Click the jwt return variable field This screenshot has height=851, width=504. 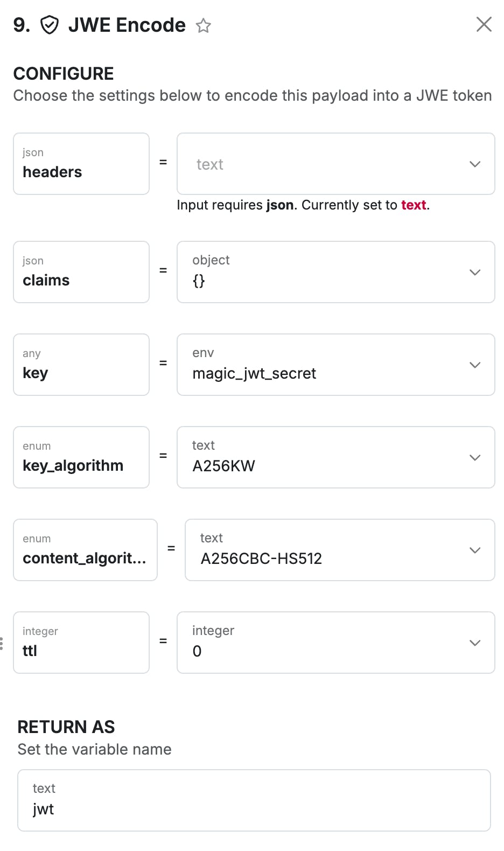[254, 800]
